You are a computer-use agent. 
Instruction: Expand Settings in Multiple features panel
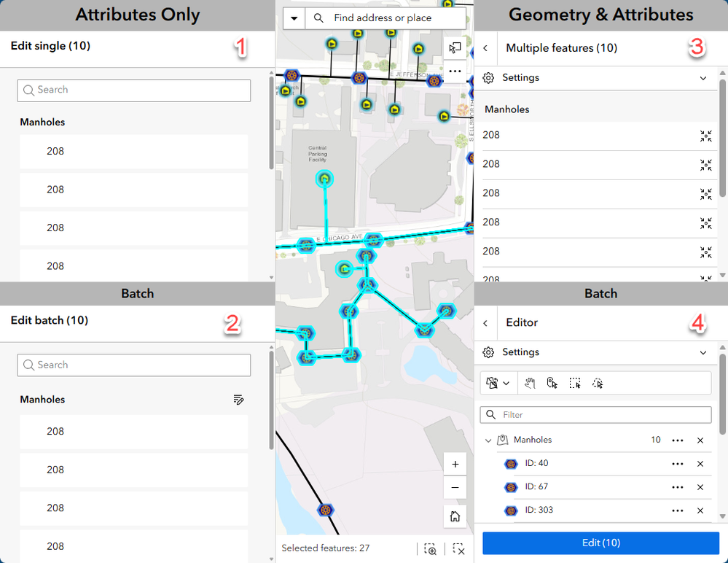[703, 78]
